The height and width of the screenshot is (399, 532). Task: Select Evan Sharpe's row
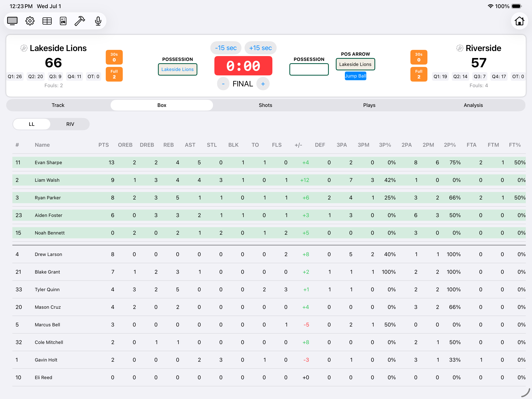[x=269, y=162]
